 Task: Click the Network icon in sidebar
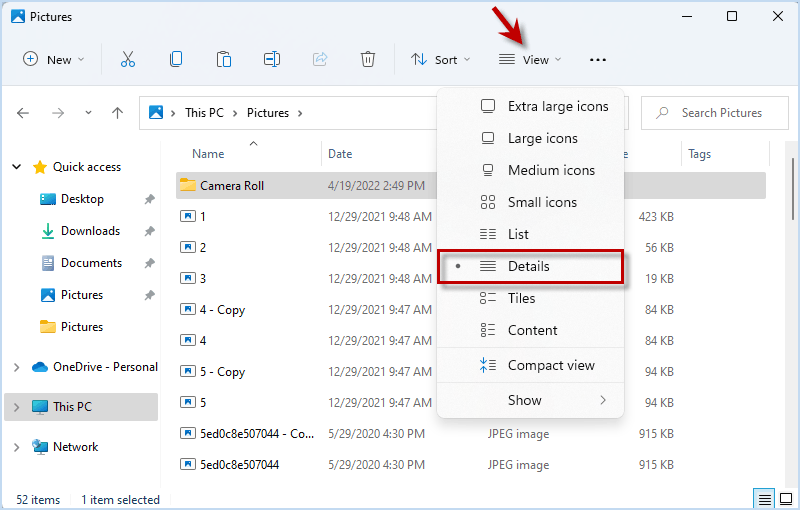(x=40, y=447)
